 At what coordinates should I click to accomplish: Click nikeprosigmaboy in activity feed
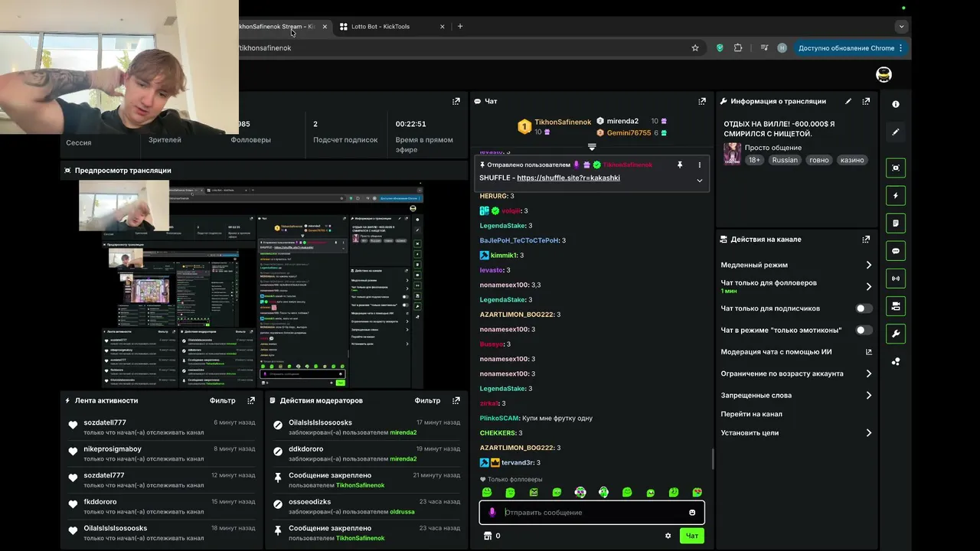[113, 449]
